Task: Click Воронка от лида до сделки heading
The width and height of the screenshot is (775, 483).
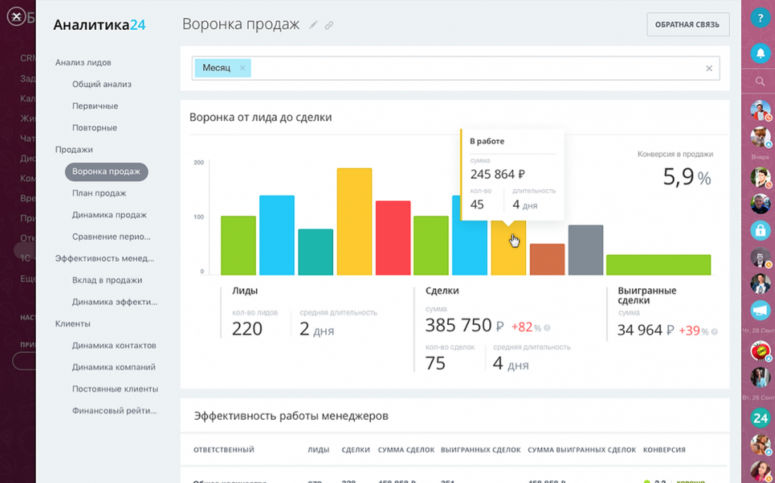Action: [x=260, y=117]
